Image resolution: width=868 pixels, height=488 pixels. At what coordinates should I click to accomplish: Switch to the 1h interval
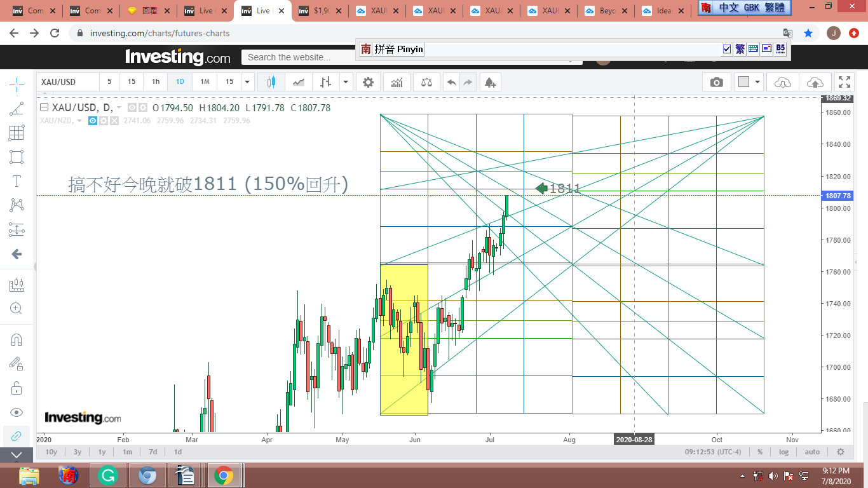pos(156,82)
